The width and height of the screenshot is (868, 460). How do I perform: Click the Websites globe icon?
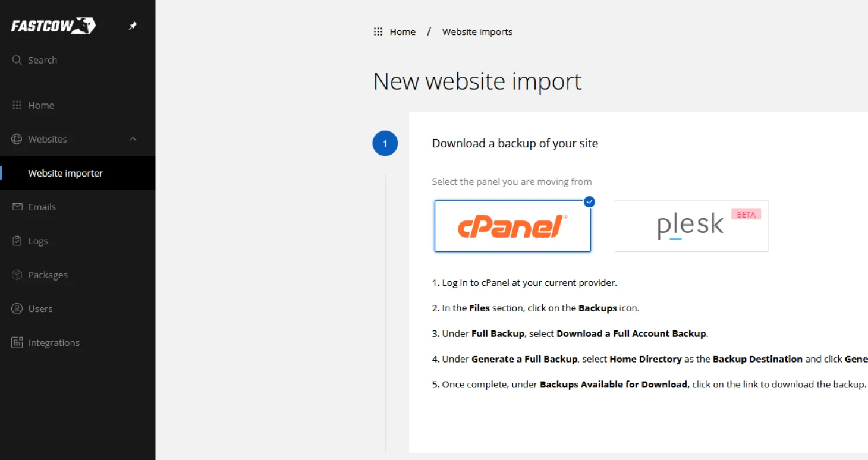(x=17, y=139)
